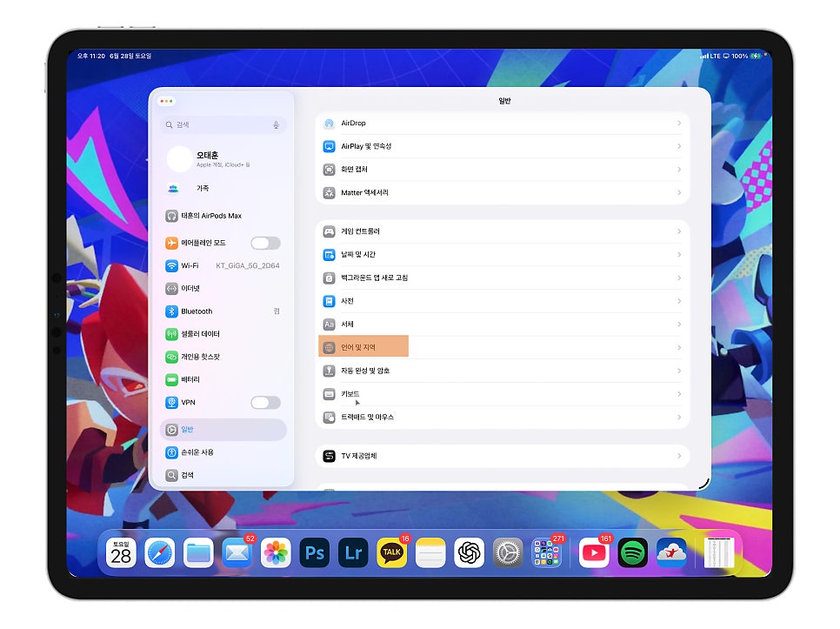
Task: Open AirDrop settings icon
Action: tap(329, 124)
